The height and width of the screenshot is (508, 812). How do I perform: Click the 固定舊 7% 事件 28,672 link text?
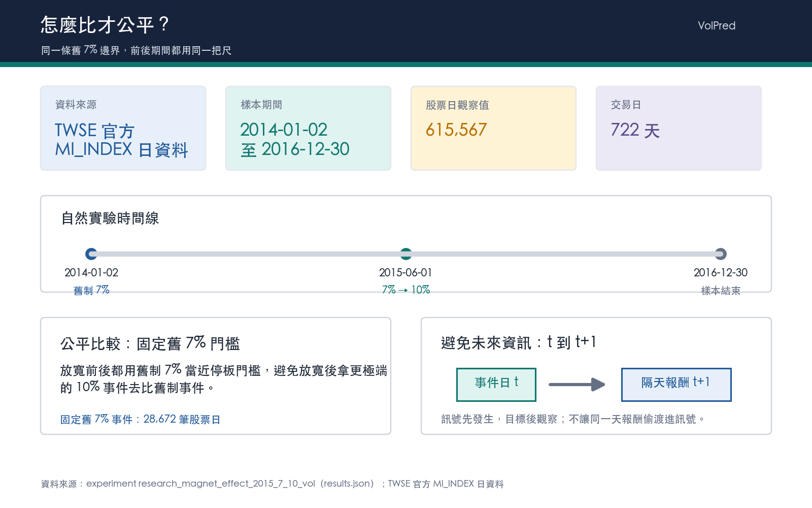[140, 419]
